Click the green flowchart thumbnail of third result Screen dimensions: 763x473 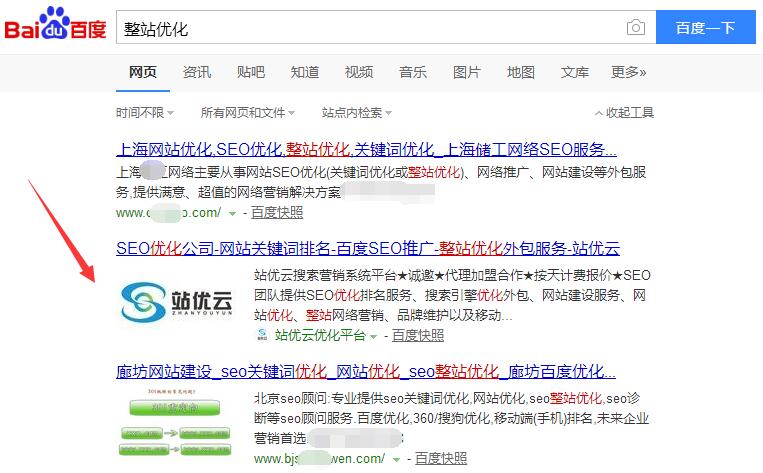pyautogui.click(x=175, y=422)
